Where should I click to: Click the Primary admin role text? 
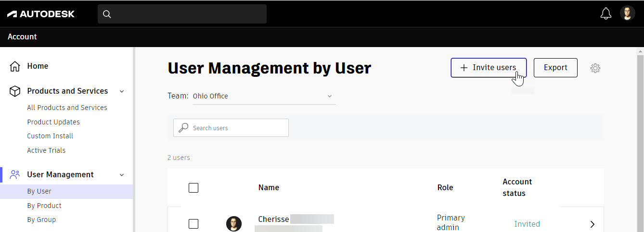coord(451,222)
